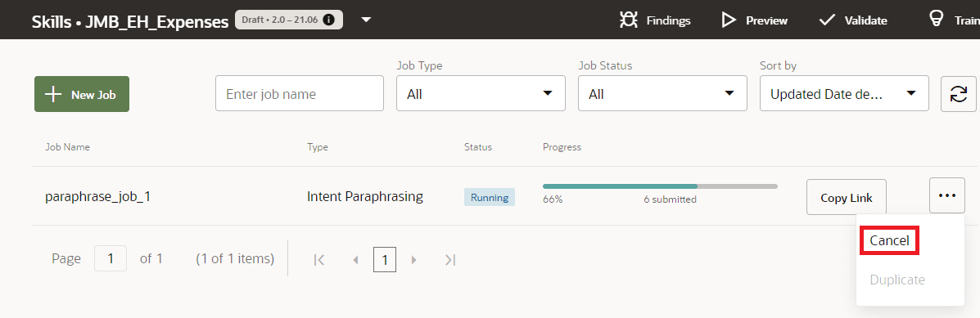Select Duplicate from the job menu
The height and width of the screenshot is (318, 980).
click(896, 280)
